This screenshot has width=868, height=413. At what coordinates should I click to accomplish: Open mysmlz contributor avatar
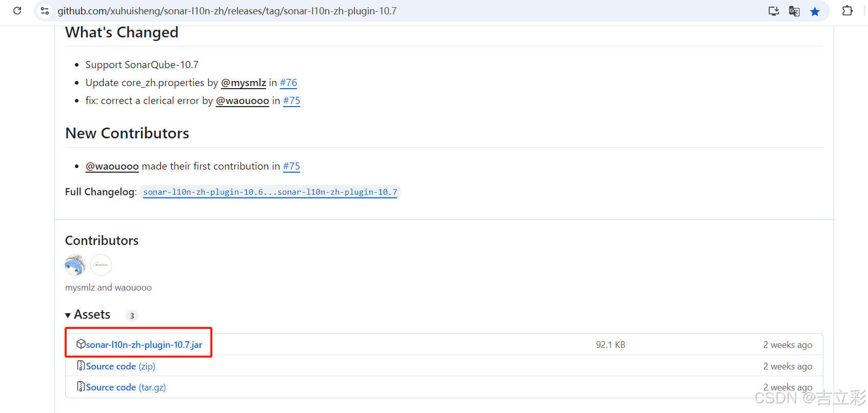click(75, 265)
